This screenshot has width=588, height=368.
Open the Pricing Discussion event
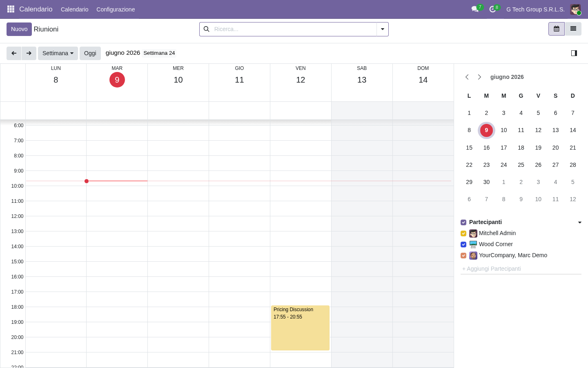click(300, 328)
